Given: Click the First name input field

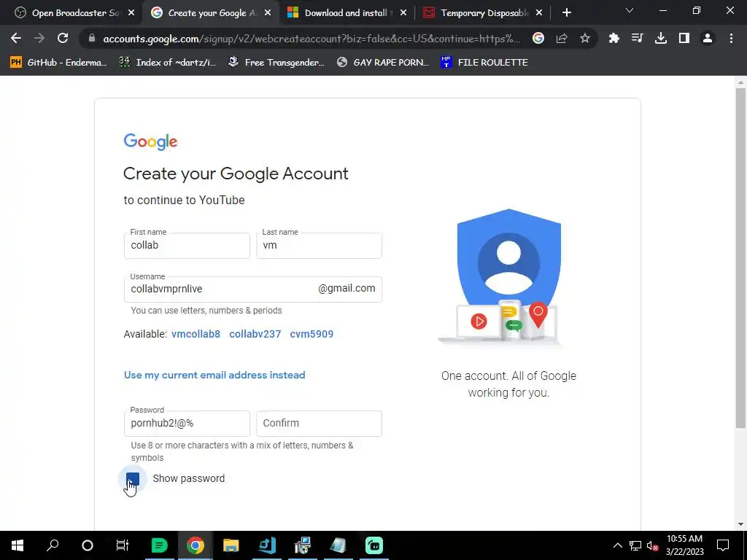Looking at the screenshot, I should (x=187, y=246).
